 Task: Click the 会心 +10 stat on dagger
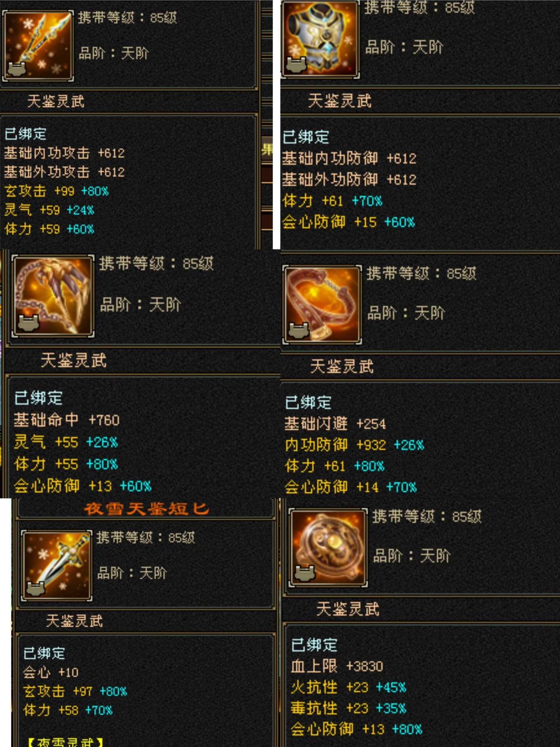pos(51,672)
